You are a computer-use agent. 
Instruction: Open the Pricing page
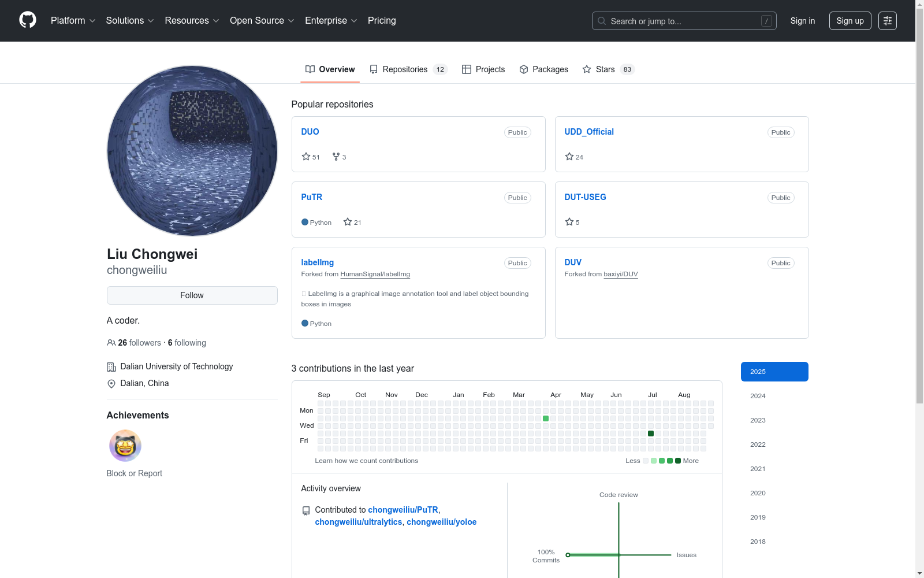(382, 21)
